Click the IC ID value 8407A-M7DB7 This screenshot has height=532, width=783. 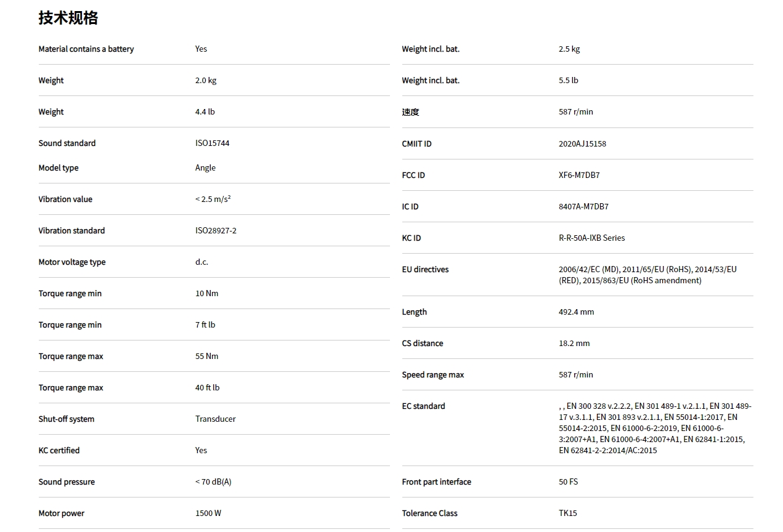583,207
